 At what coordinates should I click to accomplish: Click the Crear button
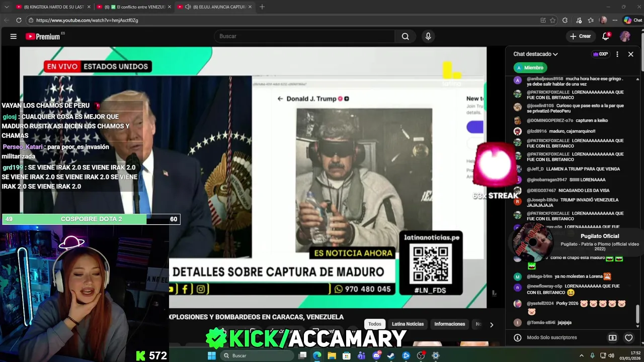point(580,36)
